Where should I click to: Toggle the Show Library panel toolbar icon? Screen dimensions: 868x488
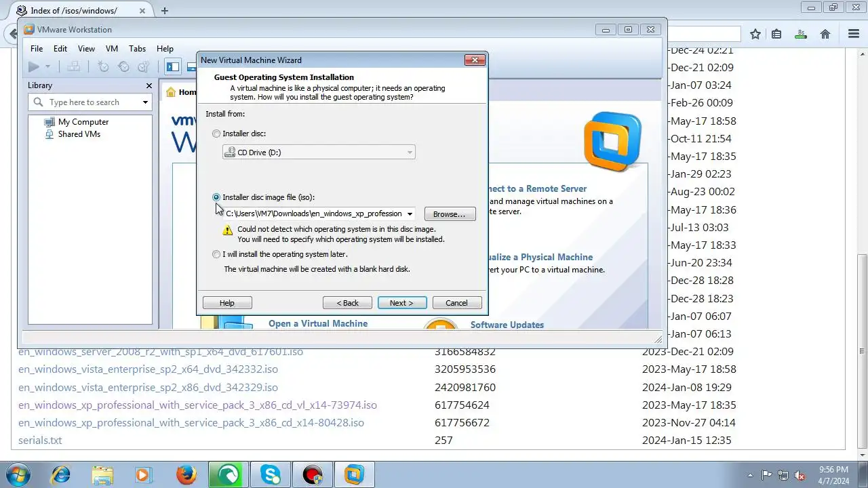point(173,66)
